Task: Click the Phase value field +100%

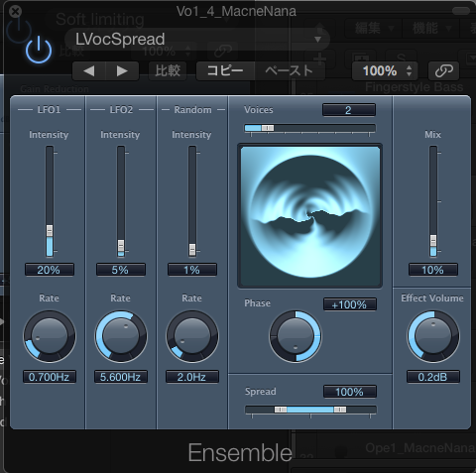Action: coord(350,304)
